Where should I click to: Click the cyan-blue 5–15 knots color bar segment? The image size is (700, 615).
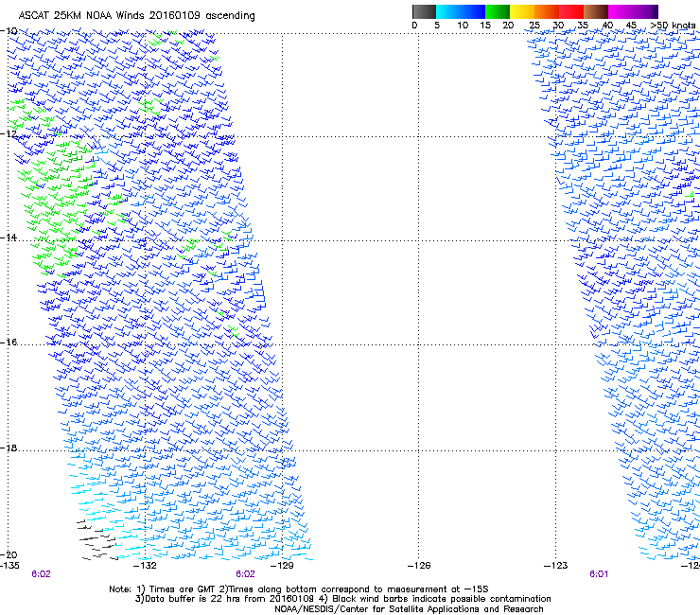pyautogui.click(x=461, y=11)
